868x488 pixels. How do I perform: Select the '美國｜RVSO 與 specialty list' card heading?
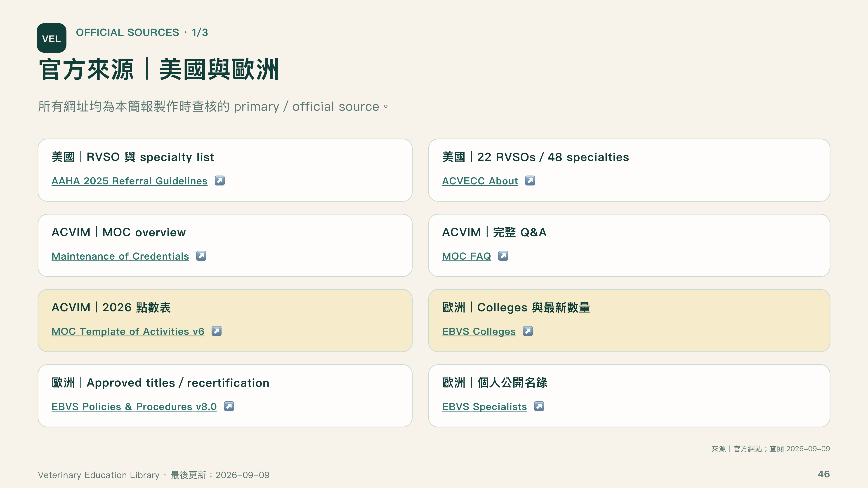(133, 157)
